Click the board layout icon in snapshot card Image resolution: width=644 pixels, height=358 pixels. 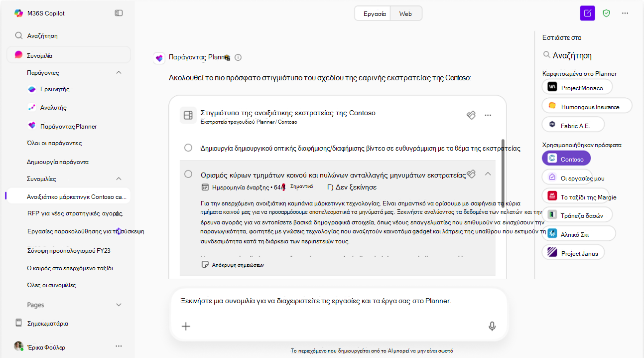[188, 115]
